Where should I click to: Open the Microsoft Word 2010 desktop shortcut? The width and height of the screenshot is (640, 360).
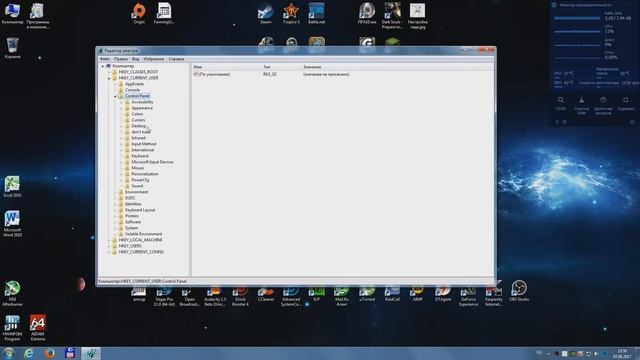click(12, 224)
